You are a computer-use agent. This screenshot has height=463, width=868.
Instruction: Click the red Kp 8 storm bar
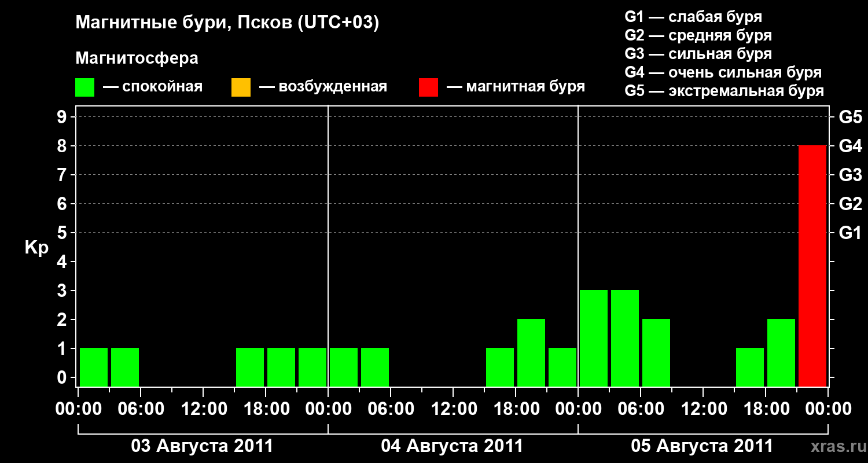(812, 266)
